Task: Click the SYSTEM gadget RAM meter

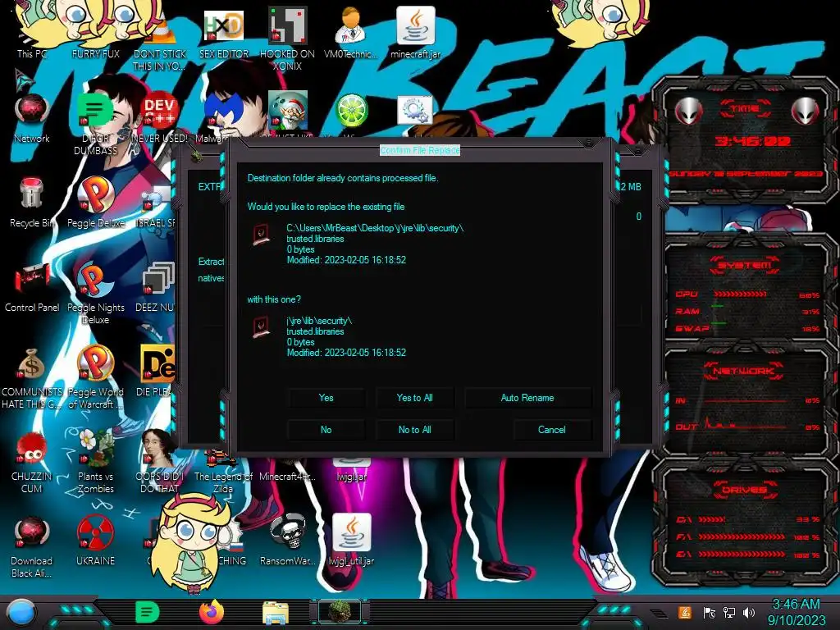Action: point(747,311)
